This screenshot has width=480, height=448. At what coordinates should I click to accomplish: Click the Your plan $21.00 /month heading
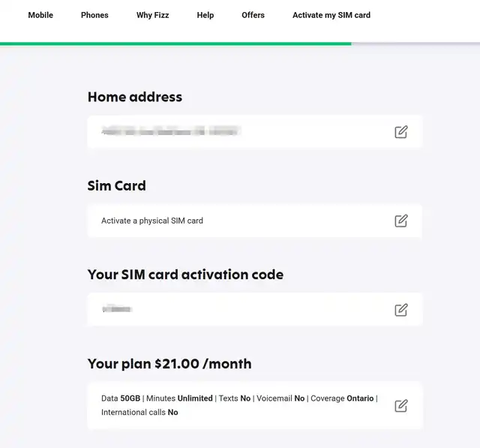tap(169, 364)
